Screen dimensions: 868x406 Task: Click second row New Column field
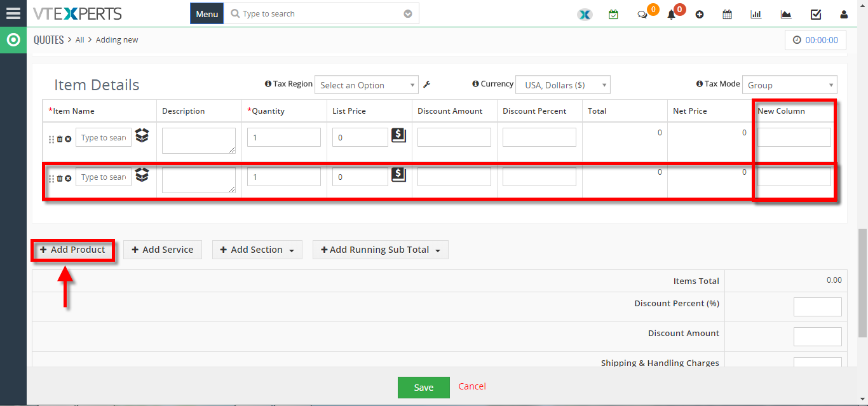pyautogui.click(x=794, y=177)
